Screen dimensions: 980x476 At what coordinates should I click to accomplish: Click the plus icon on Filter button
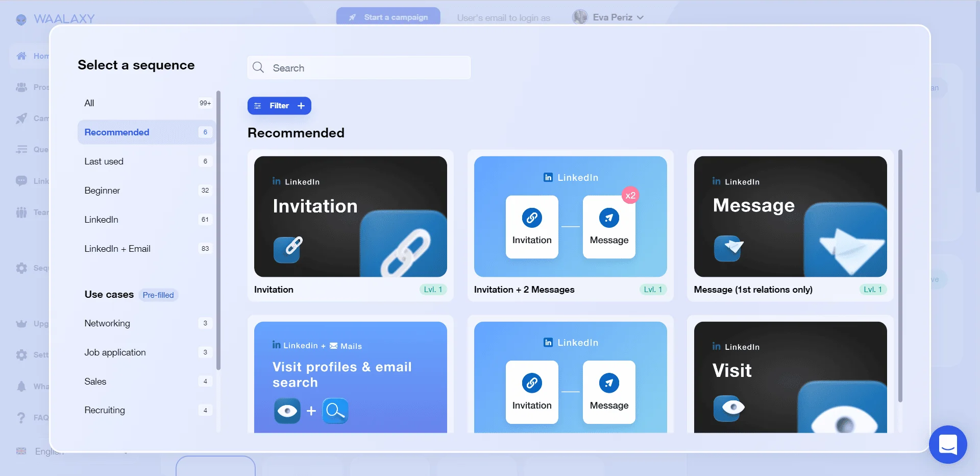(x=301, y=106)
